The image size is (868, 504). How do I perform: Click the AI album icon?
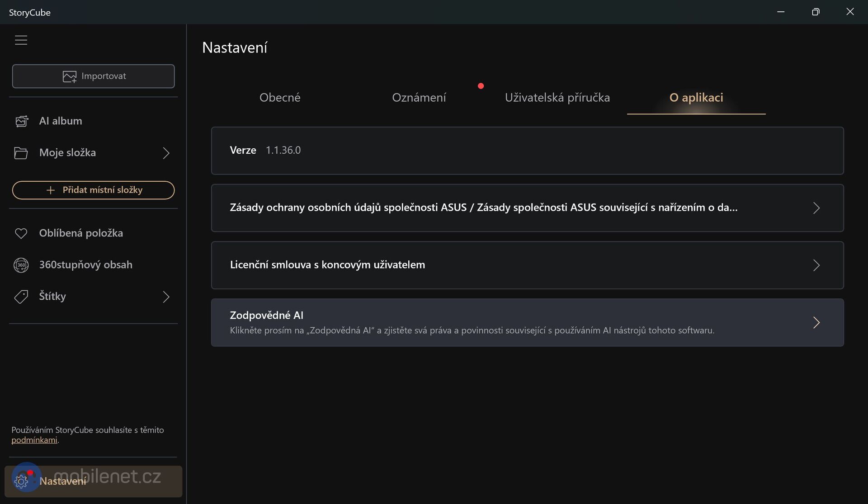click(21, 121)
